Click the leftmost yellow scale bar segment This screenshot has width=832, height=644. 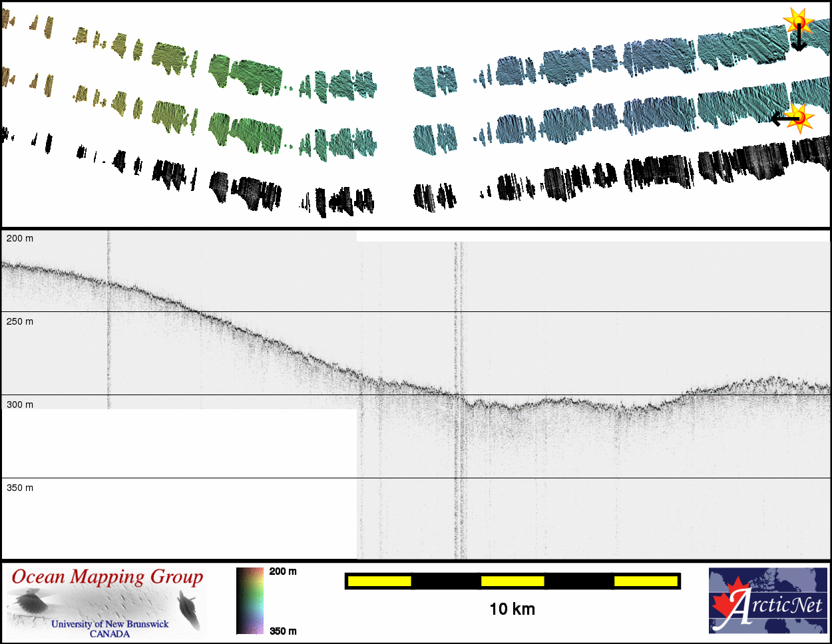point(379,581)
